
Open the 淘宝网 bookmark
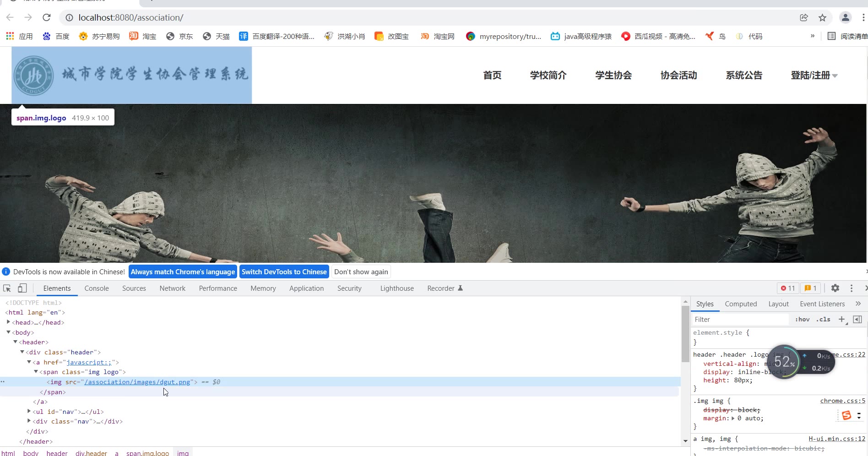(x=437, y=36)
